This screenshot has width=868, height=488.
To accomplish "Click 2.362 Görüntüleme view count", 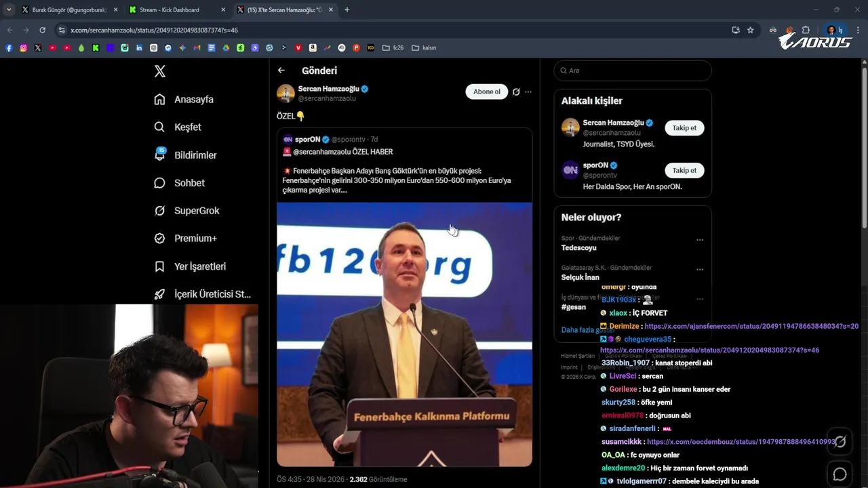I will point(378,479).
